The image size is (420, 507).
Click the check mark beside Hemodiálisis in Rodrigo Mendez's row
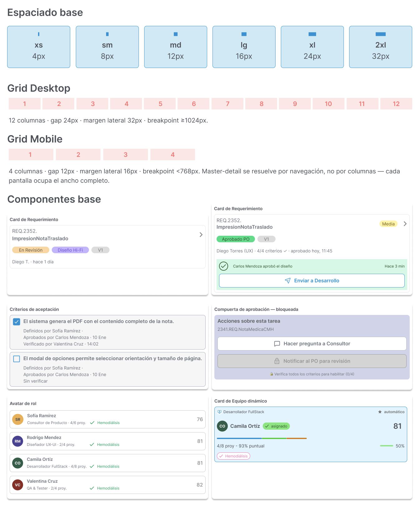92,445
